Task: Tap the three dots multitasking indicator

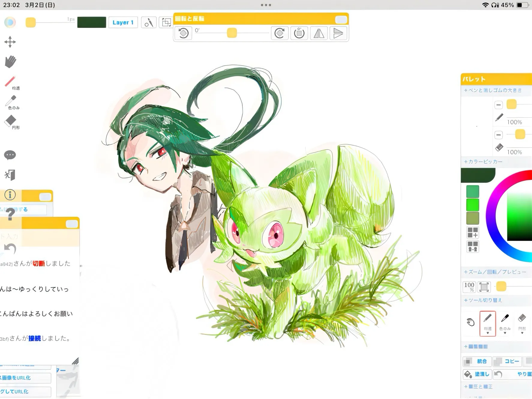Action: pos(266,5)
